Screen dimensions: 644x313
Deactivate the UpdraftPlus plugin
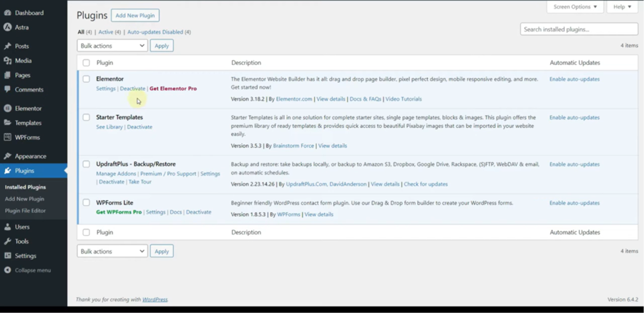pos(112,182)
